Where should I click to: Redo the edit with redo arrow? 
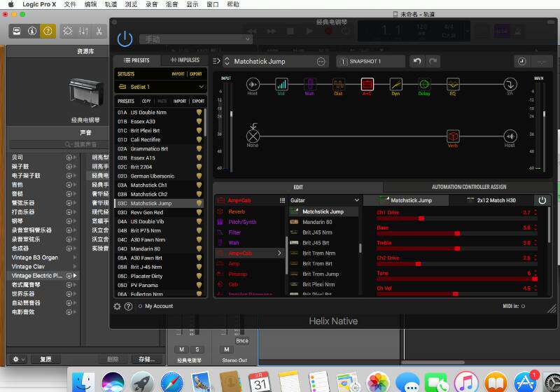click(x=433, y=62)
